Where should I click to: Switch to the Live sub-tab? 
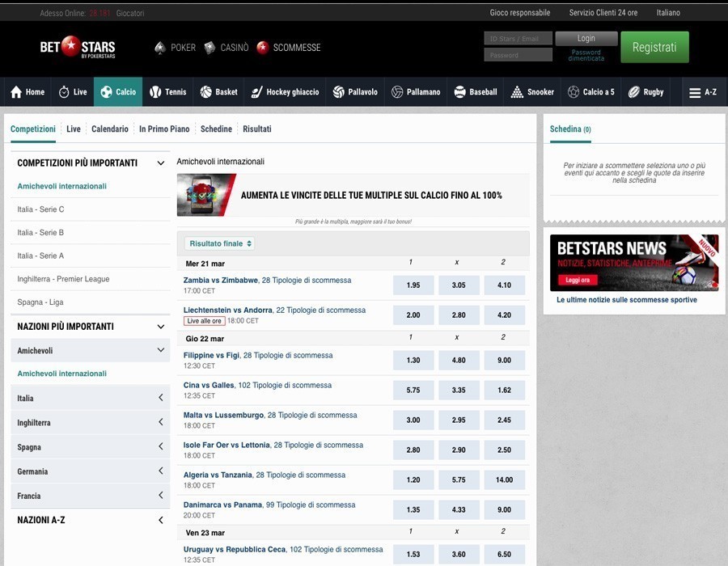tap(74, 129)
